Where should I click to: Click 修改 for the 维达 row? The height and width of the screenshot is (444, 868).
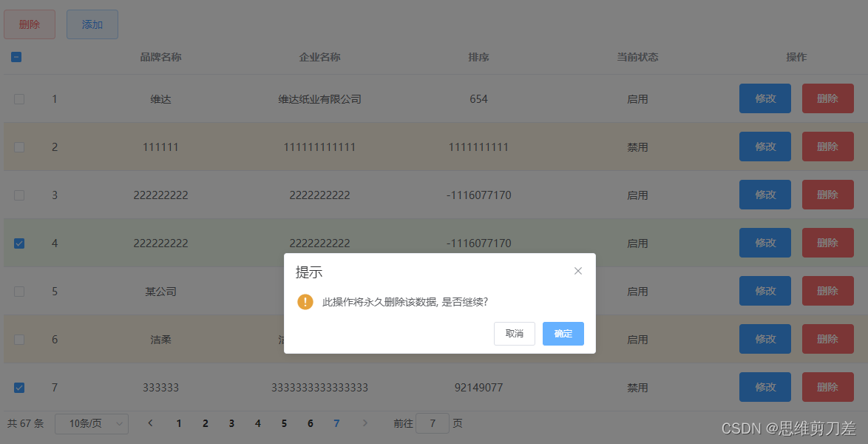click(x=764, y=98)
